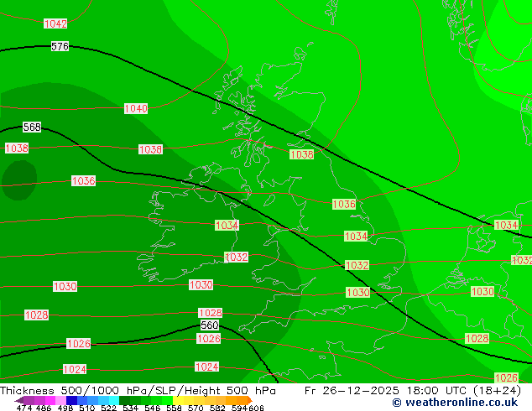Click the 1024 label nearest the 560 contour

pos(206,367)
